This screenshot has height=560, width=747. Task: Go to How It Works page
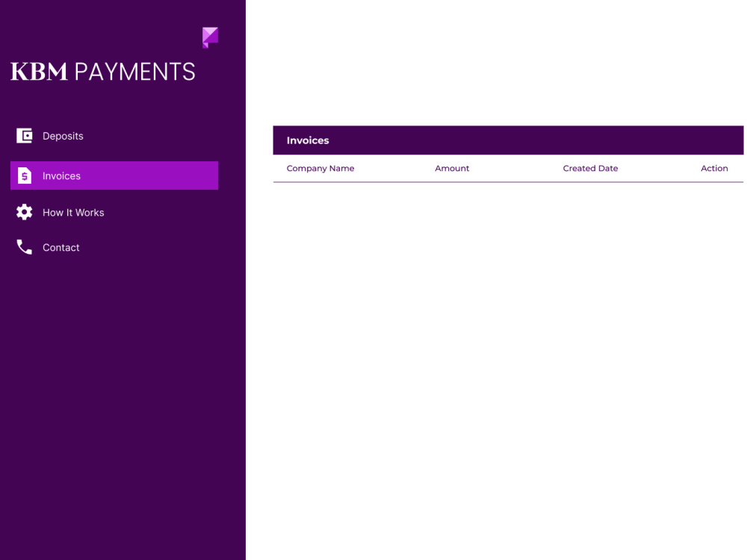pos(73,213)
